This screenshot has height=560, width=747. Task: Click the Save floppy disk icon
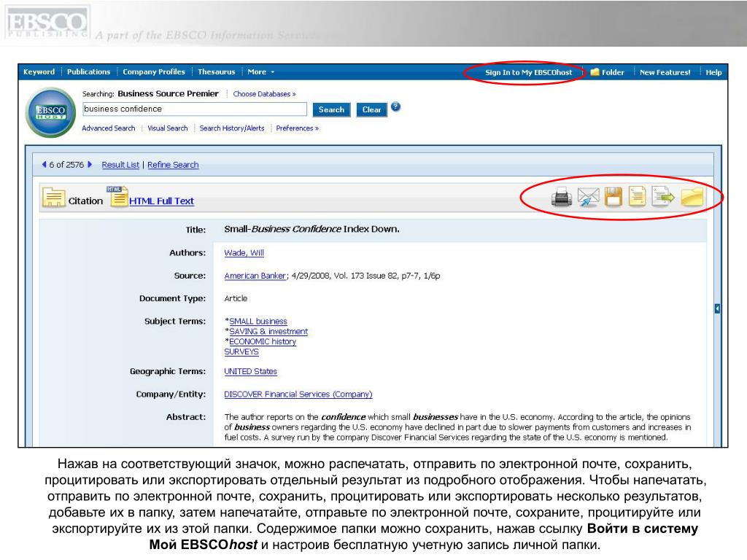(614, 197)
